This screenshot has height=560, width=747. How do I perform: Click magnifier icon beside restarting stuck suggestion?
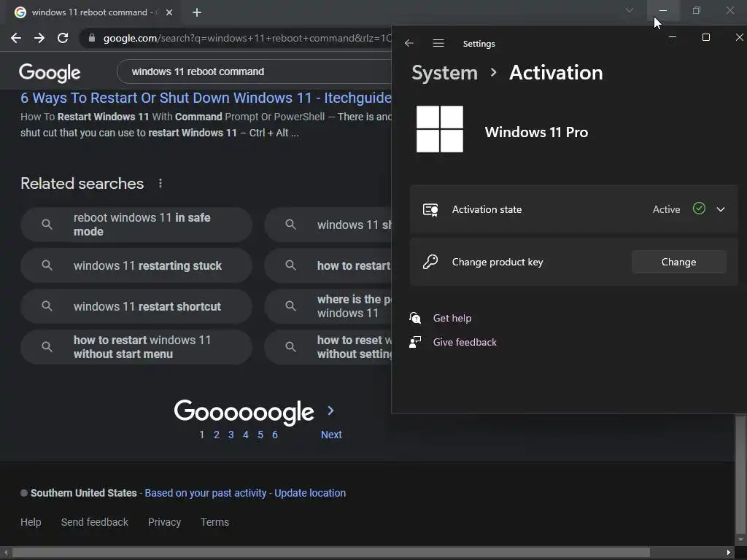point(47,265)
